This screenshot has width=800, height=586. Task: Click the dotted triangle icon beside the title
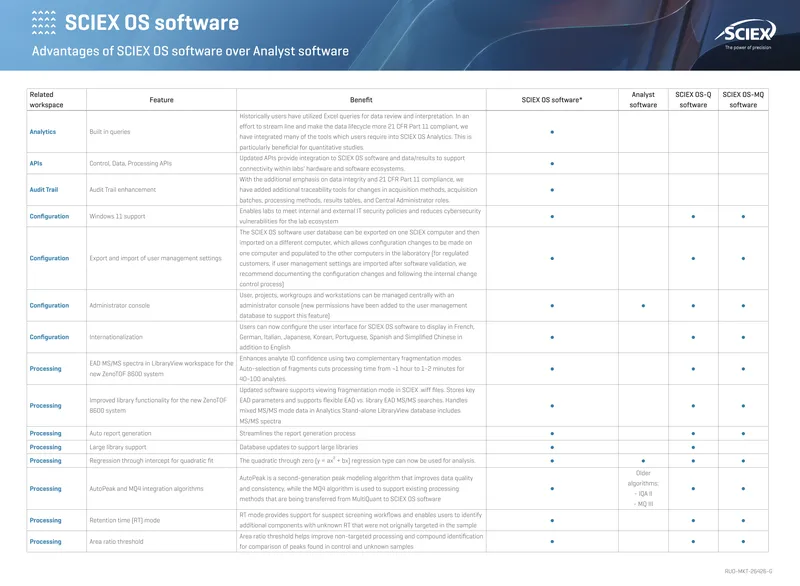44,22
